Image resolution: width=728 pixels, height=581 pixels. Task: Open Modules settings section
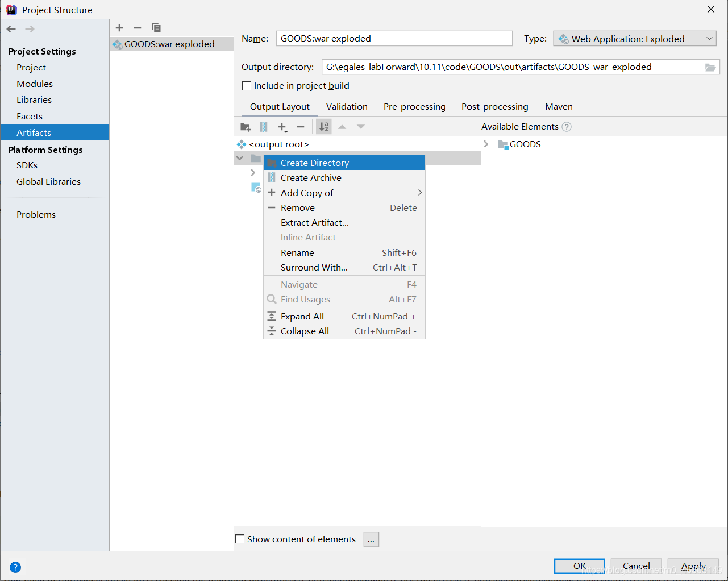click(x=35, y=84)
